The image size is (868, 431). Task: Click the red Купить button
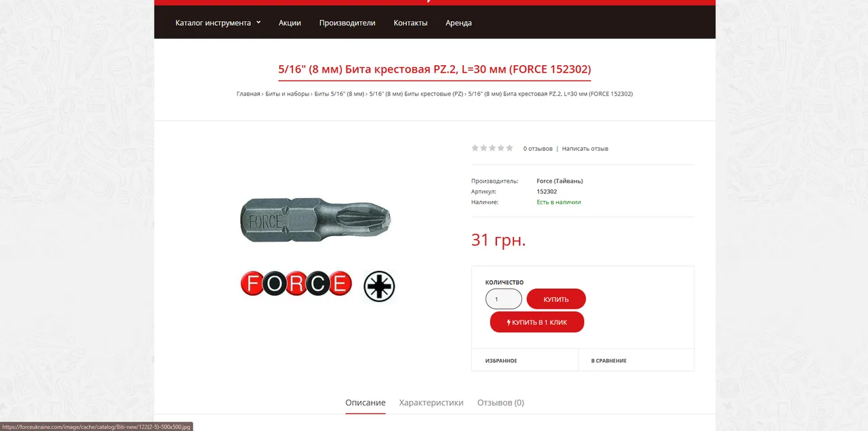tap(556, 299)
